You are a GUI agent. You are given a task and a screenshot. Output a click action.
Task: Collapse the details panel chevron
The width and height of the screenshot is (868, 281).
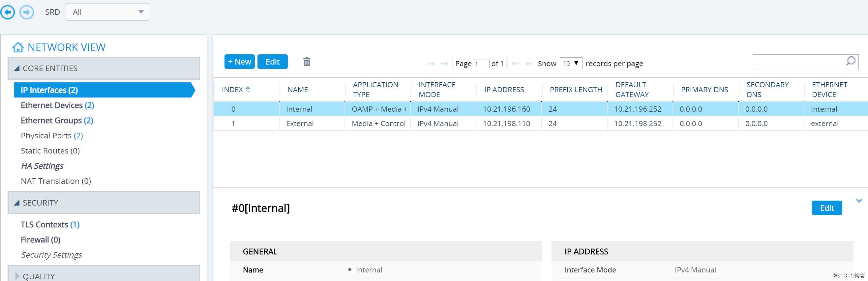point(859,201)
